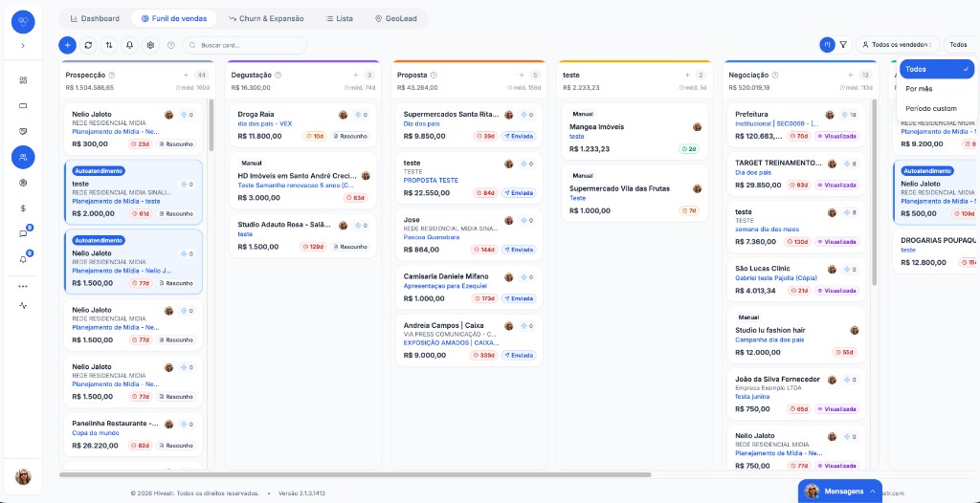Click the PROPOSTA TESTE link

click(431, 180)
